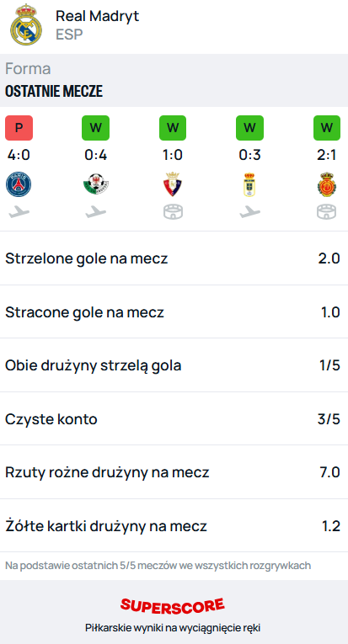Select the Strzelone gole na mecz row
This screenshot has width=348, height=644.
[174, 258]
